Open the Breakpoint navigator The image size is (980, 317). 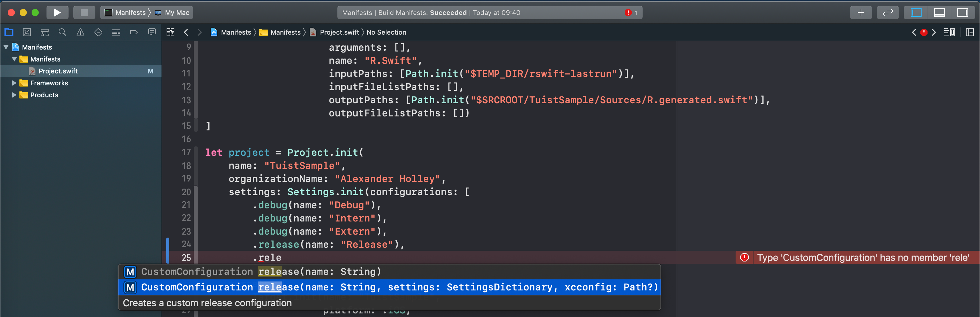134,32
